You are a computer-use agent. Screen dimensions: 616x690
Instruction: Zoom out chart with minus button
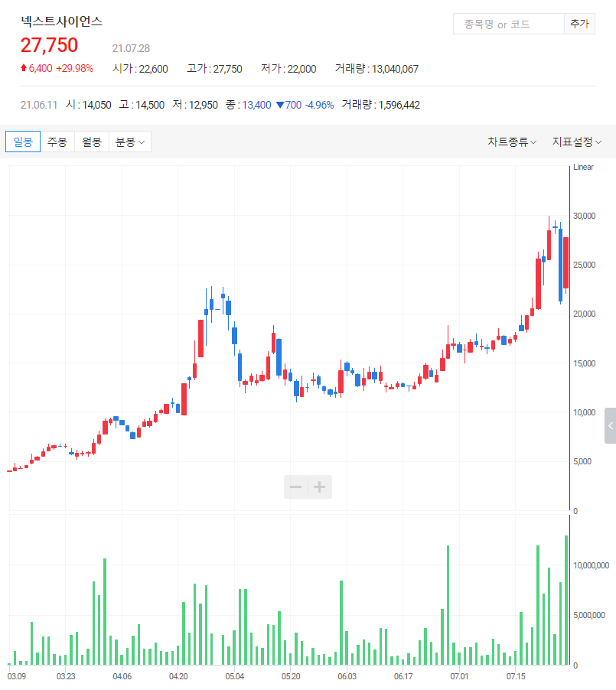(296, 487)
